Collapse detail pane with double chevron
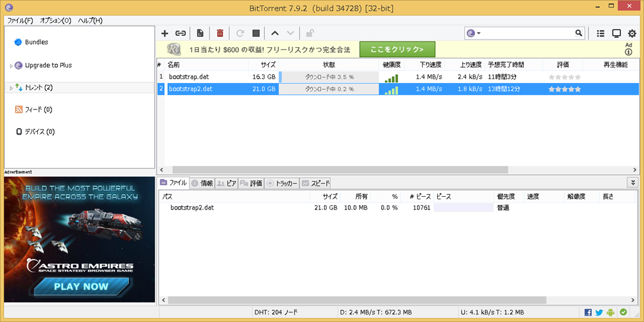 click(x=633, y=182)
